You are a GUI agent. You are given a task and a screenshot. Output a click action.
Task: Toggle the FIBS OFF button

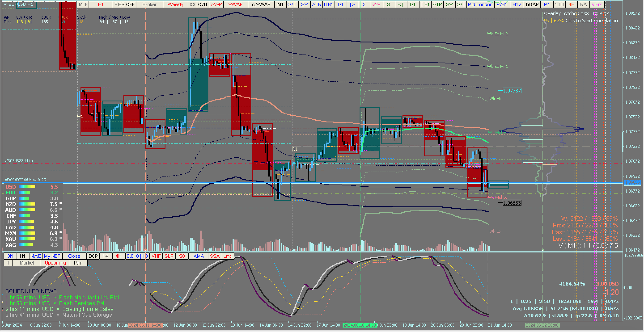(124, 4)
